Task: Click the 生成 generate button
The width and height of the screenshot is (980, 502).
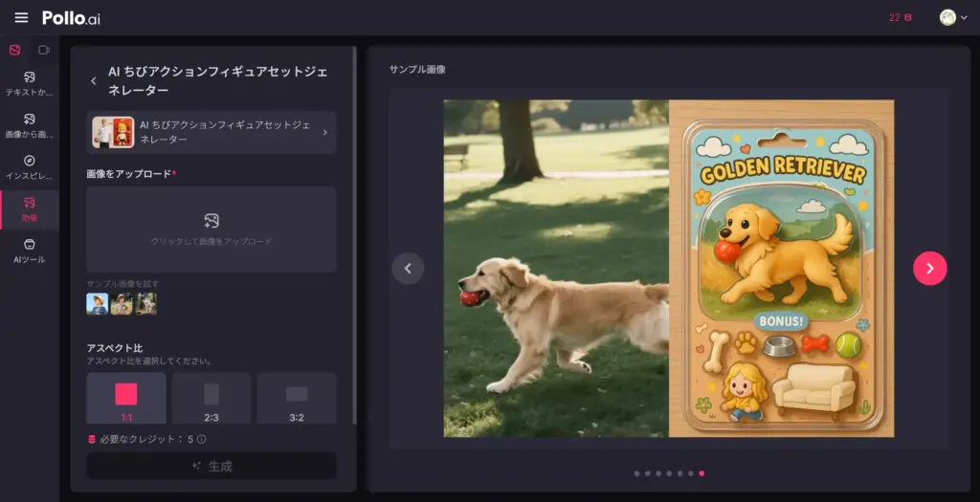Action: (212, 466)
